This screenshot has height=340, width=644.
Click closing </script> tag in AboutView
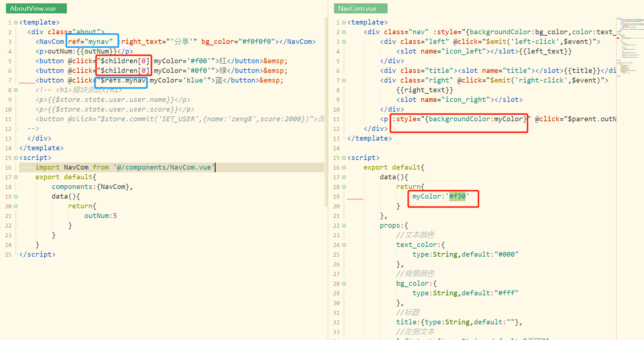(37, 254)
